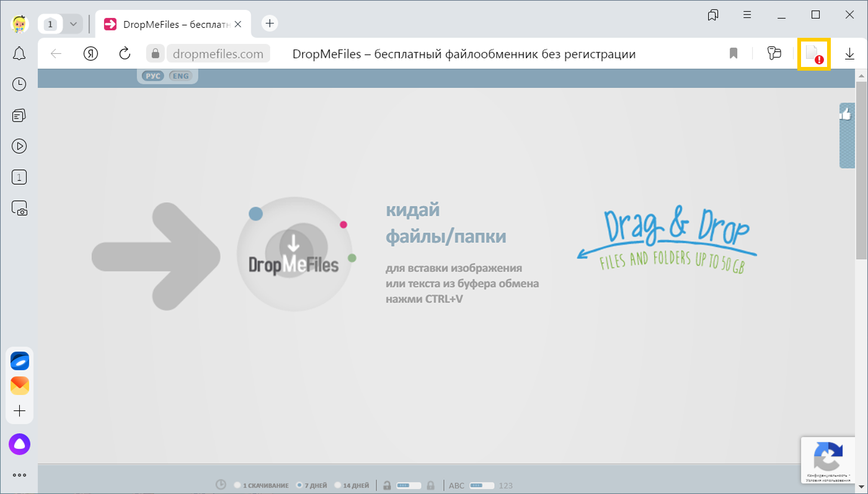Reload the current page
Viewport: 868px width, 494px height.
point(125,53)
